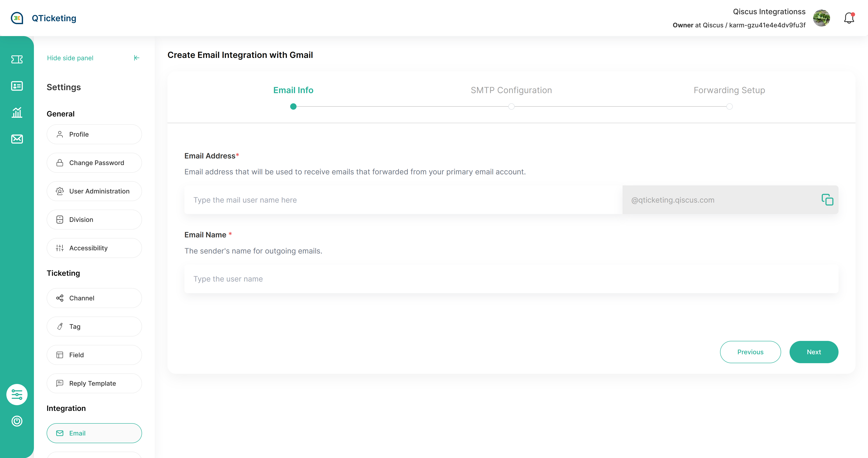Focus the Email Name text field

(x=511, y=279)
